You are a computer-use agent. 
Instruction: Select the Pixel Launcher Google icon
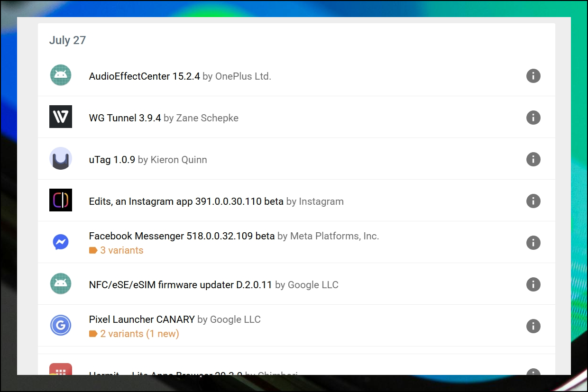pyautogui.click(x=61, y=325)
